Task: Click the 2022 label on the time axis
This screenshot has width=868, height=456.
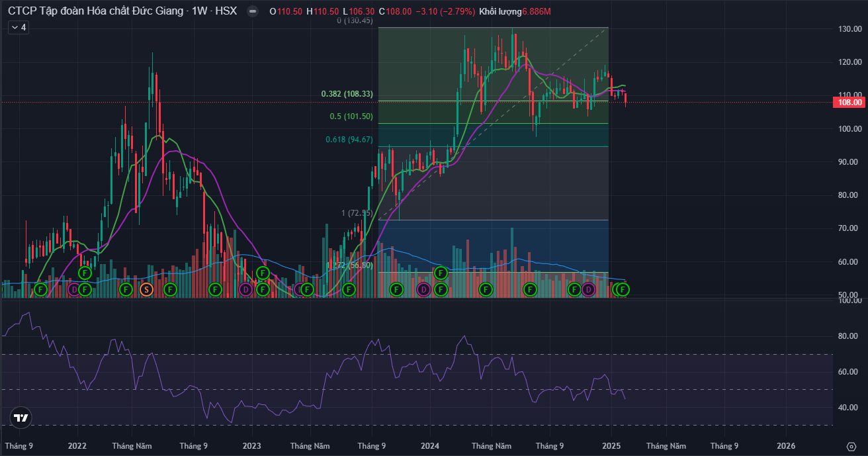Action: pos(77,446)
